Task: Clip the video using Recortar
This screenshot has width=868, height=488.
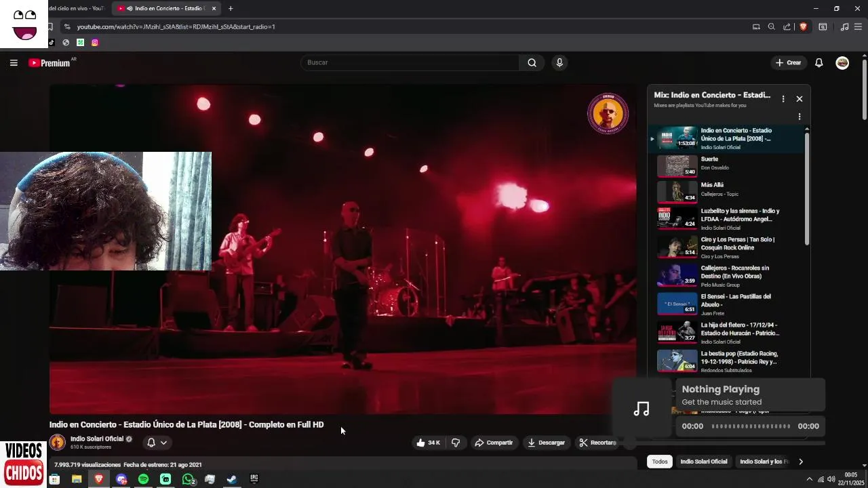Action: tap(597, 443)
